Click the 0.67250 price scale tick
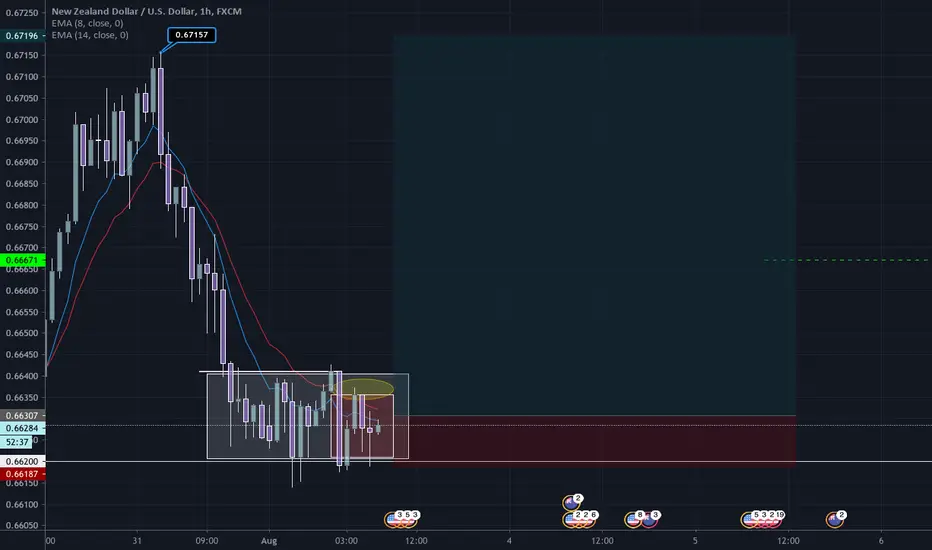Image resolution: width=932 pixels, height=550 pixels. pyautogui.click(x=22, y=12)
